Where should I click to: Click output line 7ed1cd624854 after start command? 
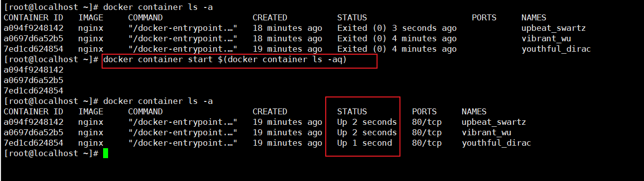coord(33,91)
